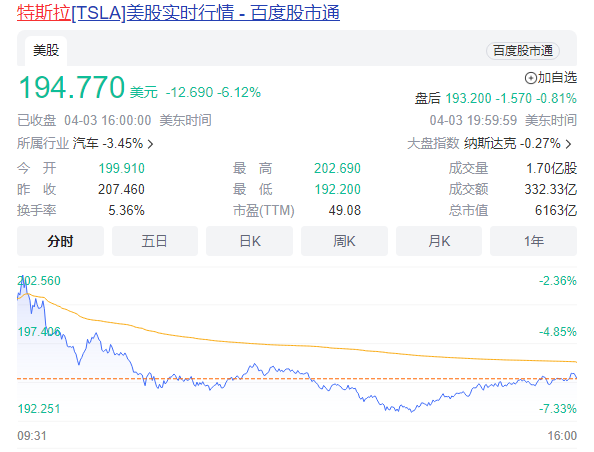The image size is (594, 452).
Task: Click the 16:00 end time label
Action: 562,436
